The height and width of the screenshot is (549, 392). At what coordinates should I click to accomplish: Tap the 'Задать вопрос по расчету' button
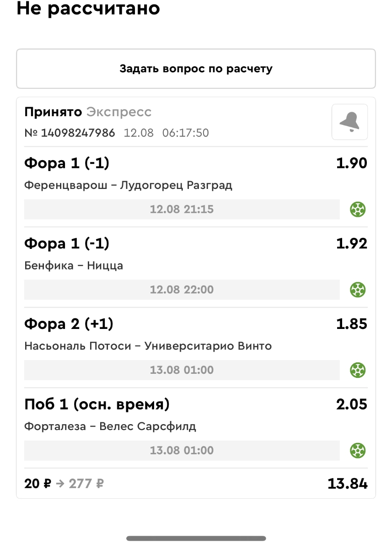196,69
